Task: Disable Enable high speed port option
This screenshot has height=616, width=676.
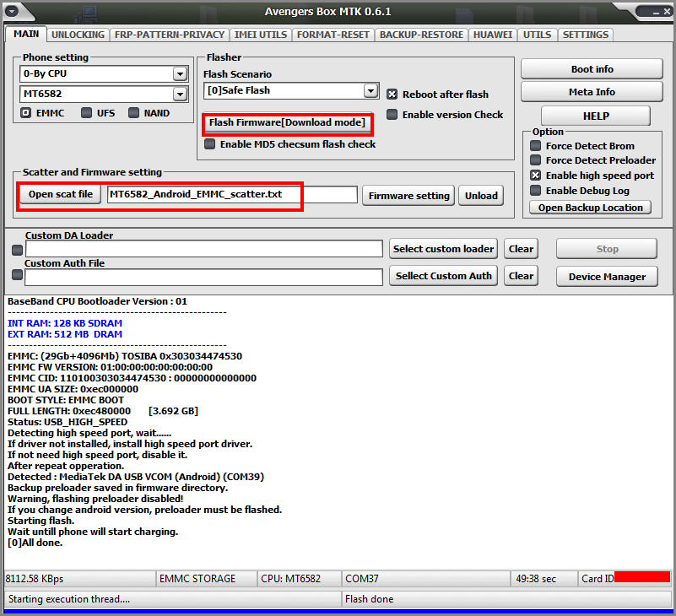Action: coord(535,176)
